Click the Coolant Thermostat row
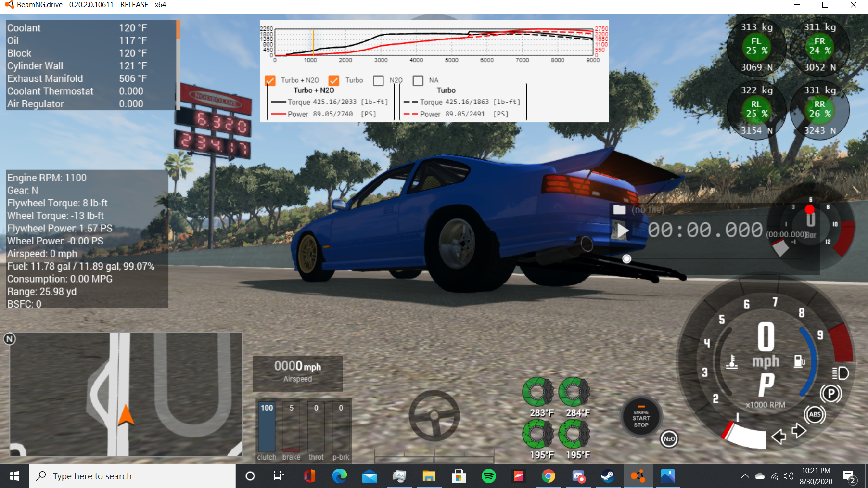The width and height of the screenshot is (868, 488). 91,91
